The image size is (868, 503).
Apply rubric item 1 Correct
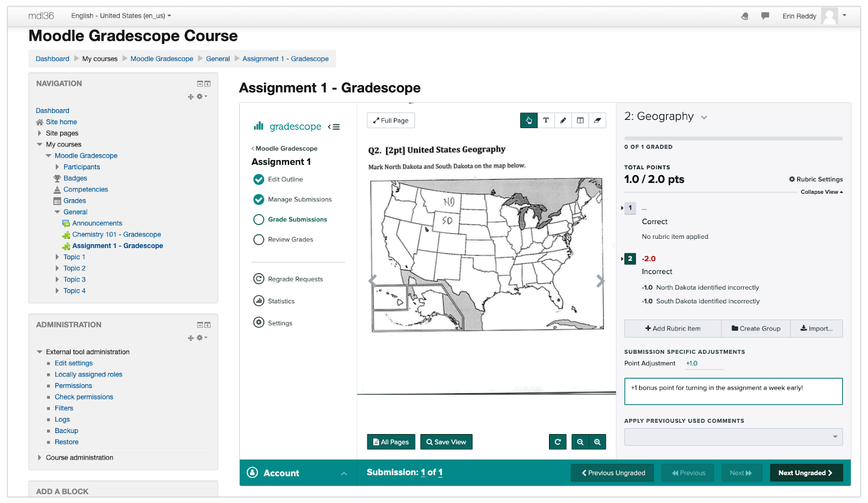click(630, 208)
